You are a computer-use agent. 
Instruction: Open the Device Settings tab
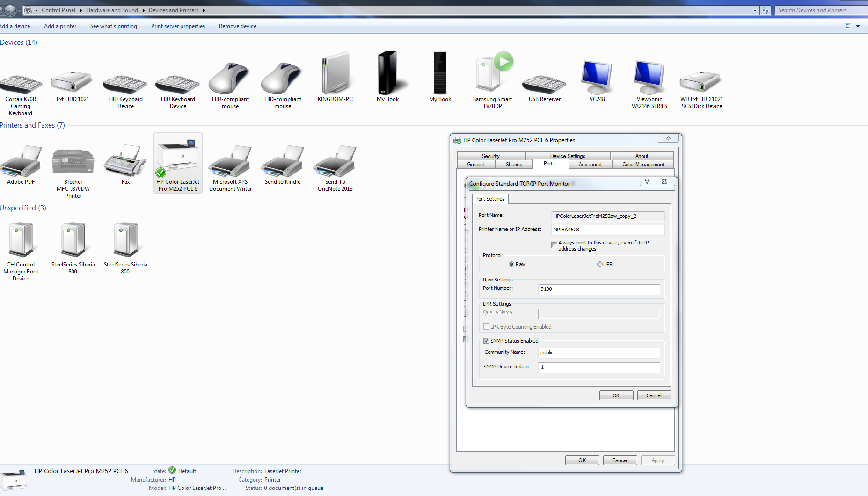[568, 156]
